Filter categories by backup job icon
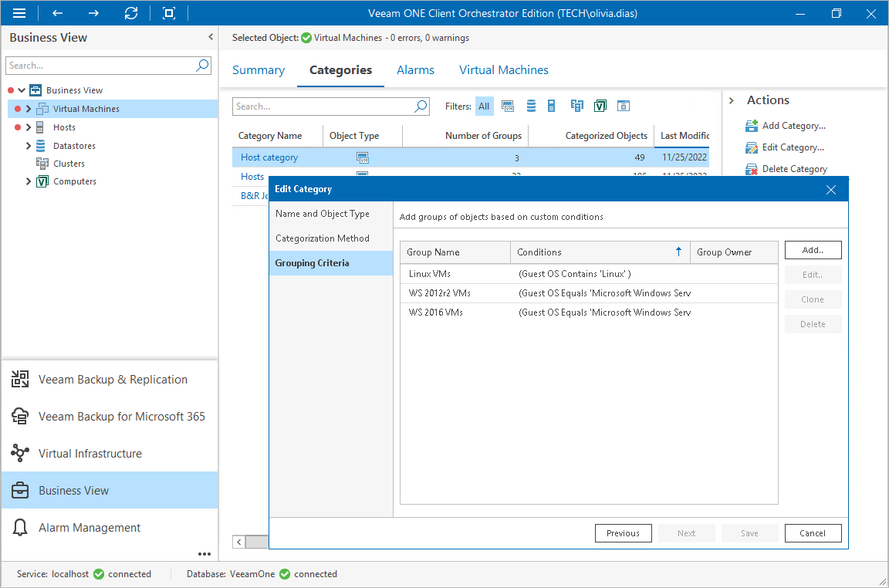The height and width of the screenshot is (588, 889). point(624,106)
